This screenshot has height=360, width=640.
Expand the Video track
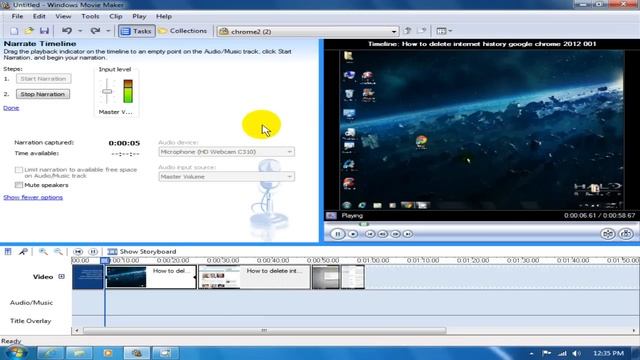point(61,277)
